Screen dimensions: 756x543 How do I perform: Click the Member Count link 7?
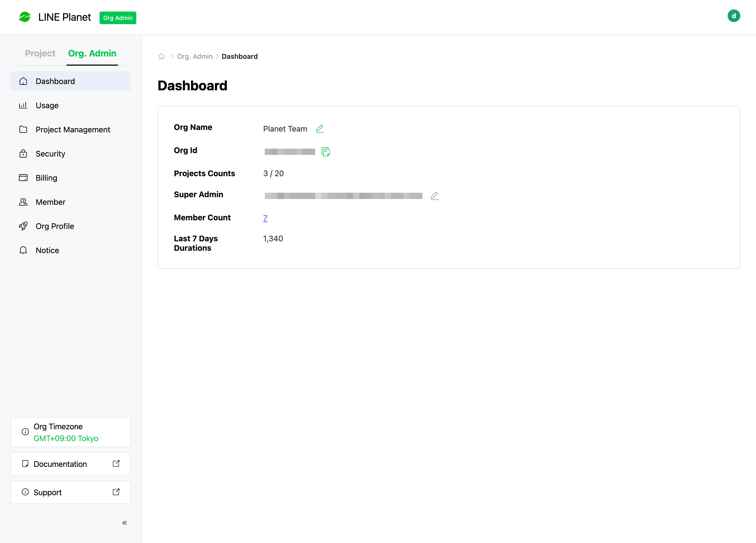(265, 218)
